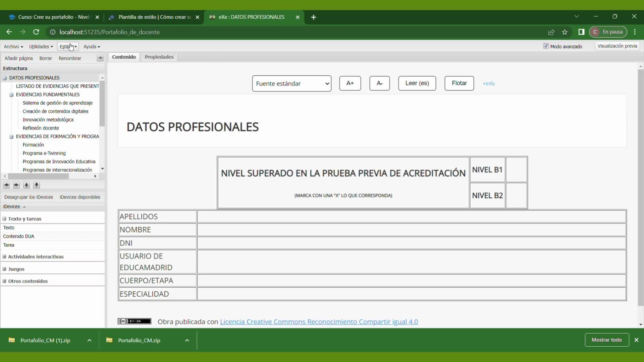The height and width of the screenshot is (362, 644).
Task: Bookmark this page with the star icon
Action: pos(565,32)
